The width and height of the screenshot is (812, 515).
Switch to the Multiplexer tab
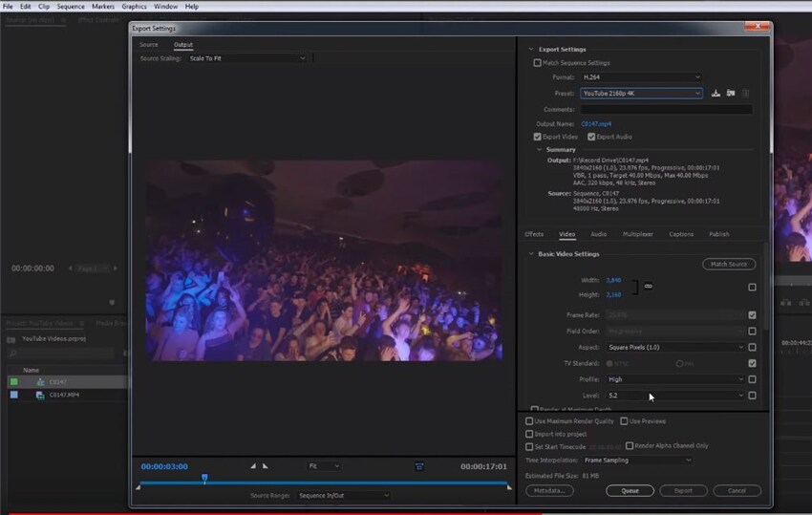click(638, 234)
